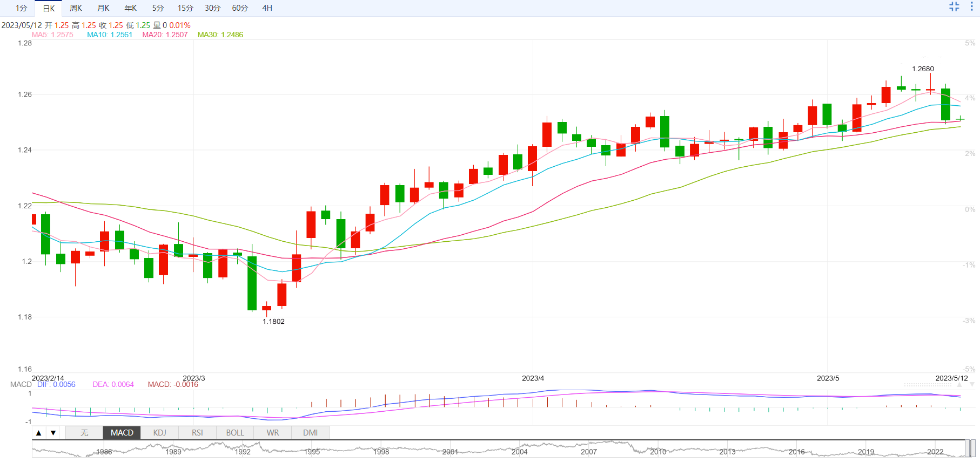Click the black up arrow beside indicator tabs
Screen dimensions: 980x476
point(38,433)
